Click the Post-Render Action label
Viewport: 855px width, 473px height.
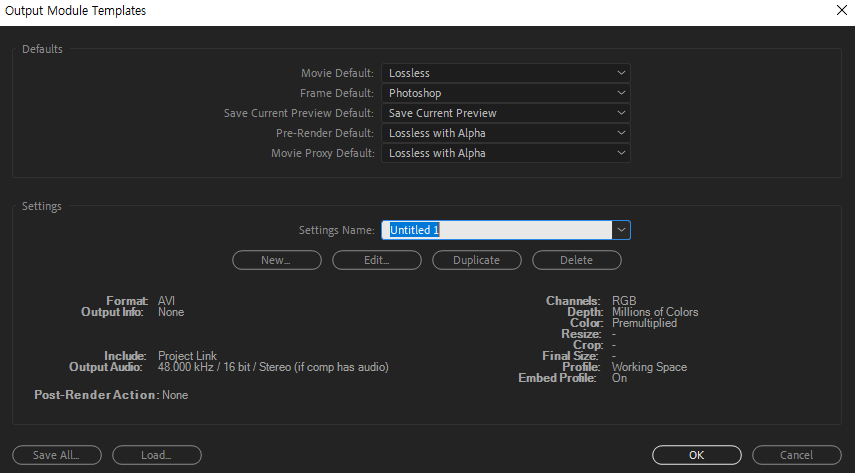(x=97, y=395)
